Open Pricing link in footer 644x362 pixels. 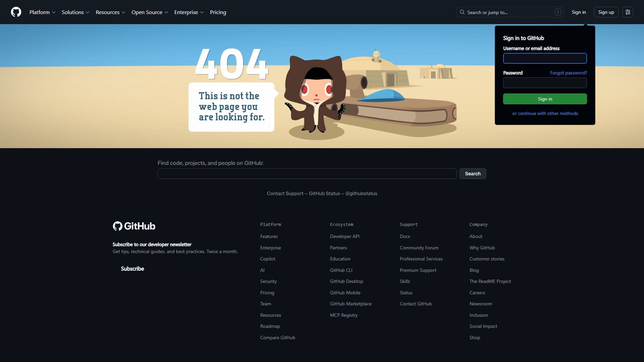click(x=267, y=293)
